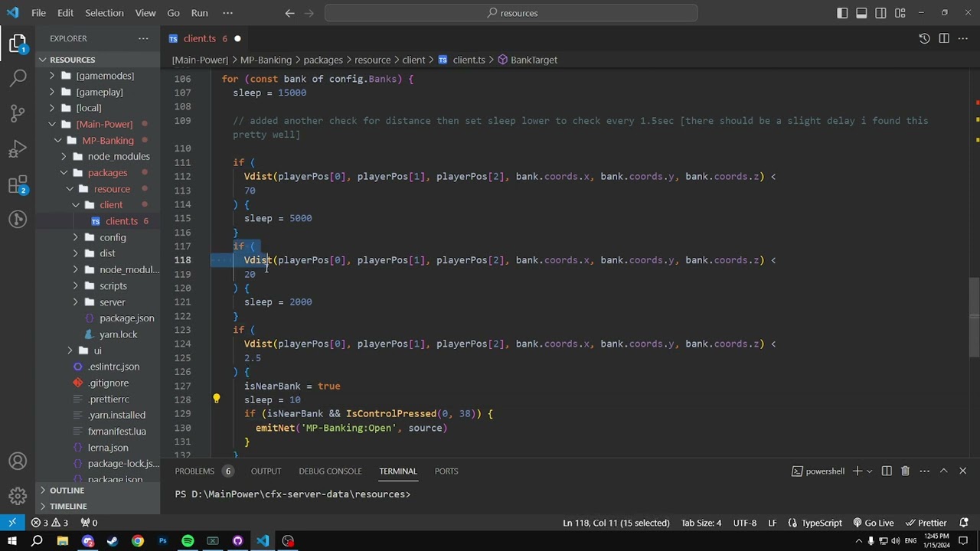Viewport: 980px width, 551px height.
Task: Go forward with the navigation arrow
Action: pyautogui.click(x=309, y=13)
